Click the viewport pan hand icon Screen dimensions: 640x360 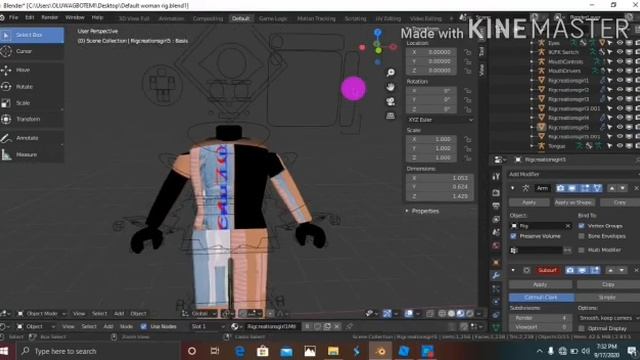click(391, 87)
